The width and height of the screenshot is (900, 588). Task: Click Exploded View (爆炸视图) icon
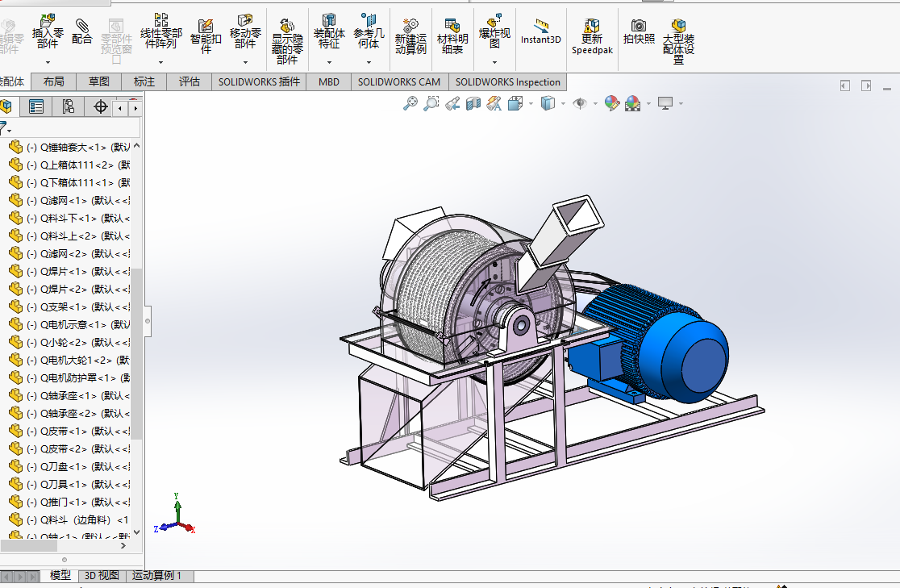pyautogui.click(x=494, y=31)
